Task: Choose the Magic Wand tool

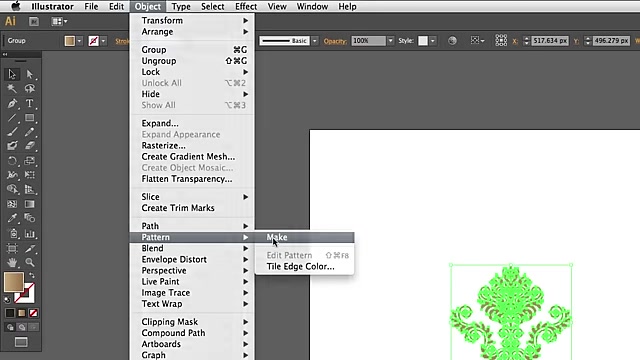Action: 12,89
